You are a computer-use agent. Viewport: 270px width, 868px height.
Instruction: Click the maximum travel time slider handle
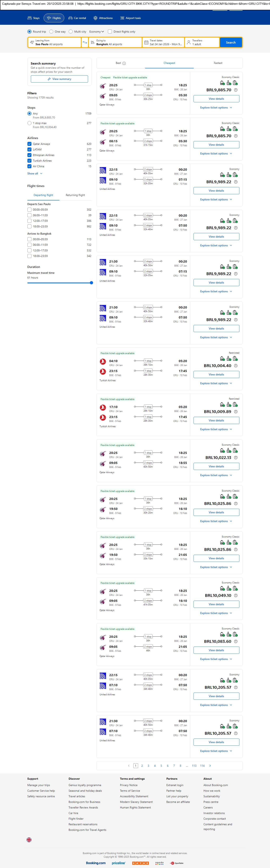[x=91, y=283]
